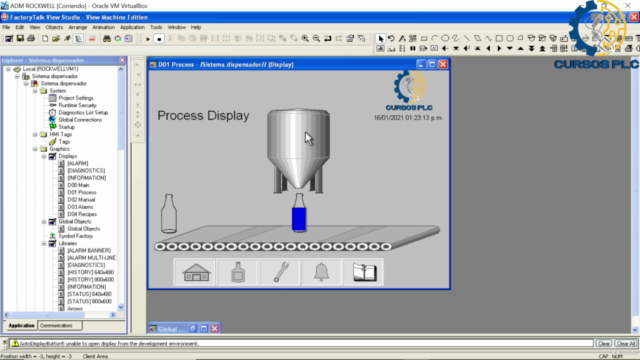The image size is (640, 360).
Task: Click the blue filled bottle on conveyor
Action: (299, 213)
